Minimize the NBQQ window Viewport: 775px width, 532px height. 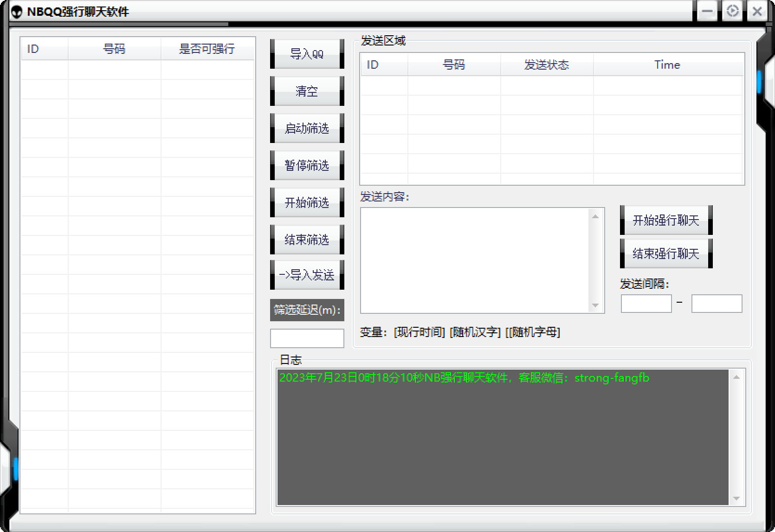tap(707, 11)
